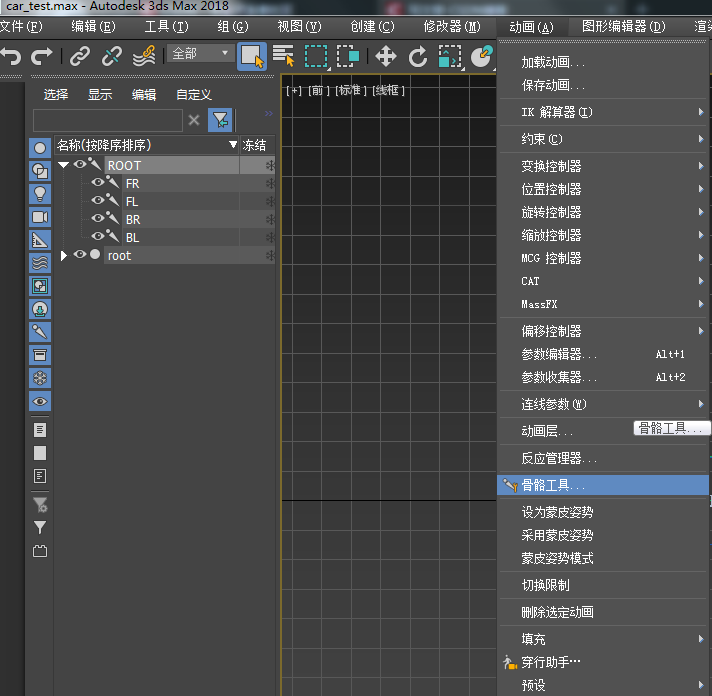Toggle Display Containers filter in explorer

pyautogui.click(x=40, y=355)
